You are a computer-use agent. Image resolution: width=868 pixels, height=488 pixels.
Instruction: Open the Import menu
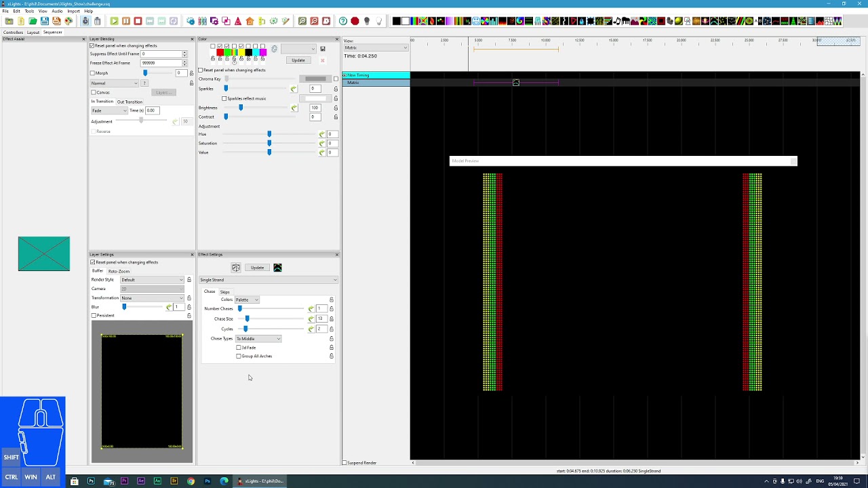[73, 11]
